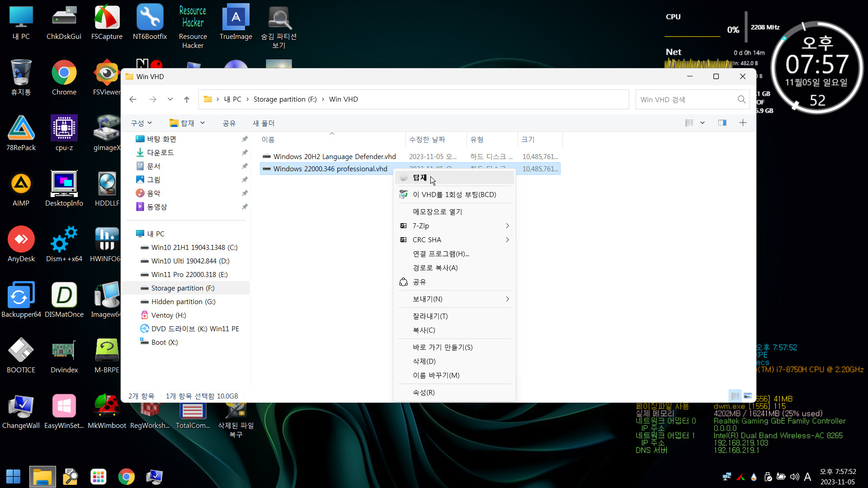The width and height of the screenshot is (868, 488).
Task: Open 78RePack desktop icon
Action: (x=21, y=133)
